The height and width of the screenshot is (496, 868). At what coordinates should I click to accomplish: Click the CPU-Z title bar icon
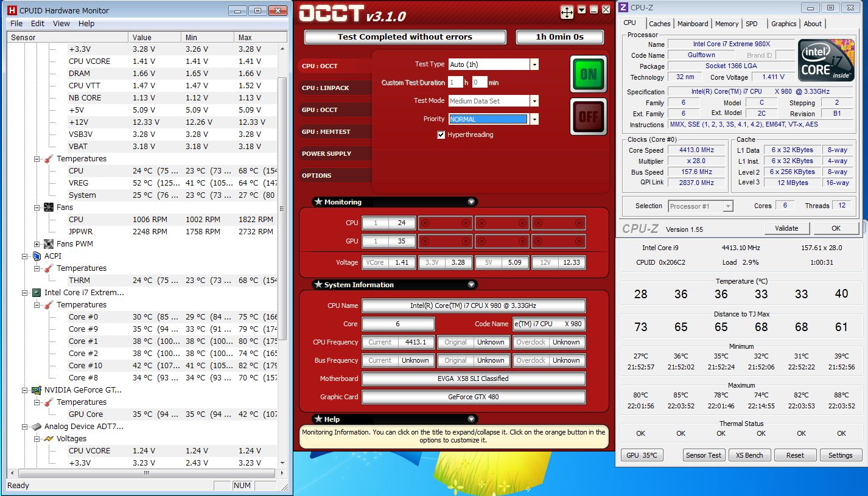pyautogui.click(x=624, y=8)
